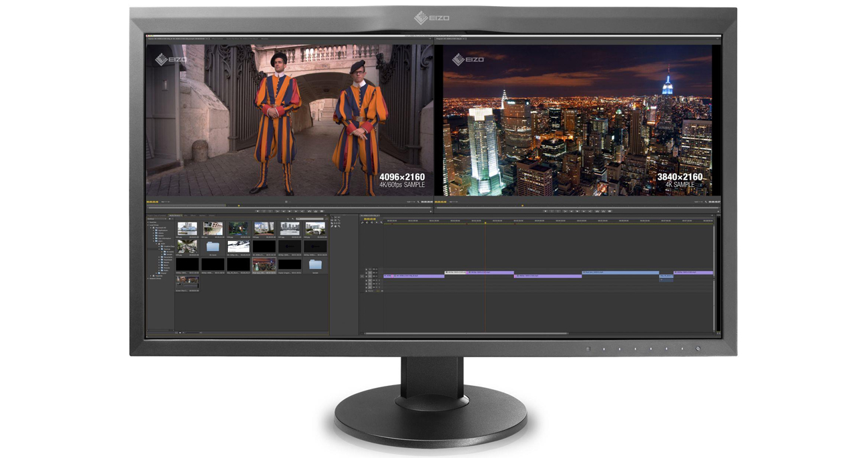Click timeline playhead marker on ruler
868x458 pixels.
(485, 223)
